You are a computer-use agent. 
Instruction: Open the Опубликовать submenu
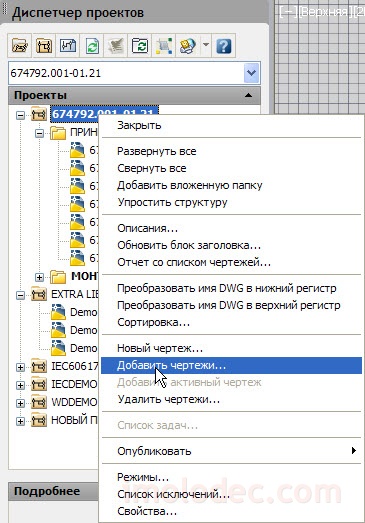tap(232, 452)
